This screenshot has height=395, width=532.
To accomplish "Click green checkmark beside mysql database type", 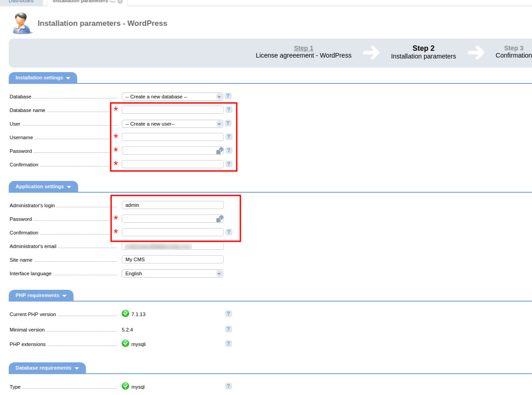I will [125, 386].
